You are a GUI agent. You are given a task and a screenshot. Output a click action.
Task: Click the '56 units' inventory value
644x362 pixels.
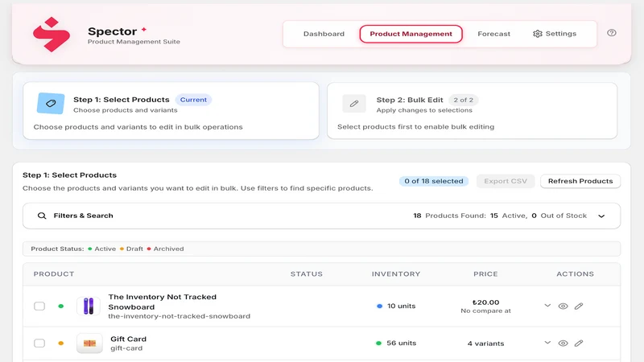tap(401, 343)
